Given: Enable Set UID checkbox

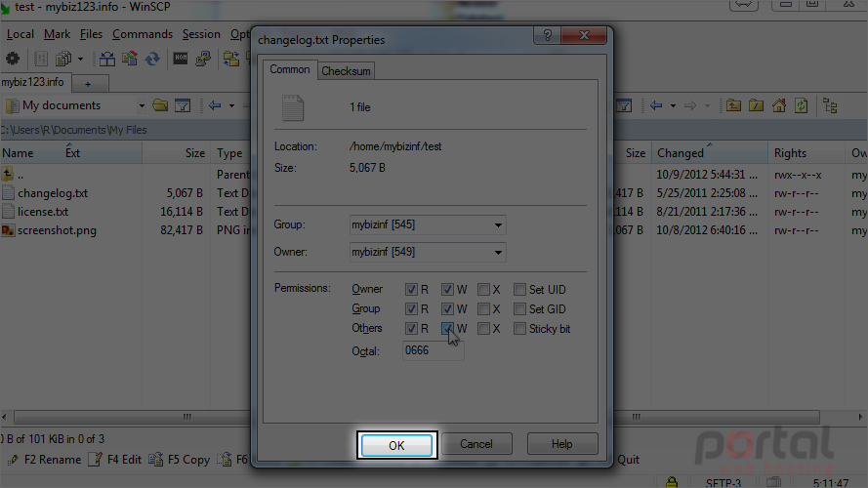Looking at the screenshot, I should (519, 289).
